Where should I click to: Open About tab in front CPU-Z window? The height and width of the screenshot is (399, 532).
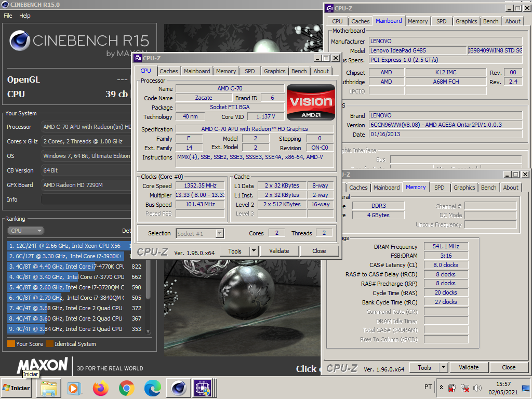pos(321,71)
